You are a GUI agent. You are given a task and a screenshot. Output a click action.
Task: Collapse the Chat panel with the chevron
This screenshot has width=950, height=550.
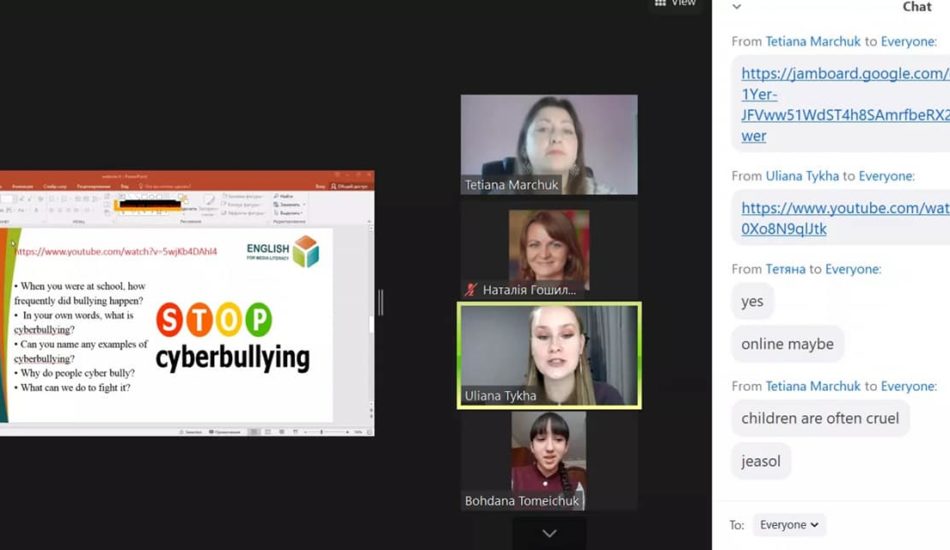(737, 7)
